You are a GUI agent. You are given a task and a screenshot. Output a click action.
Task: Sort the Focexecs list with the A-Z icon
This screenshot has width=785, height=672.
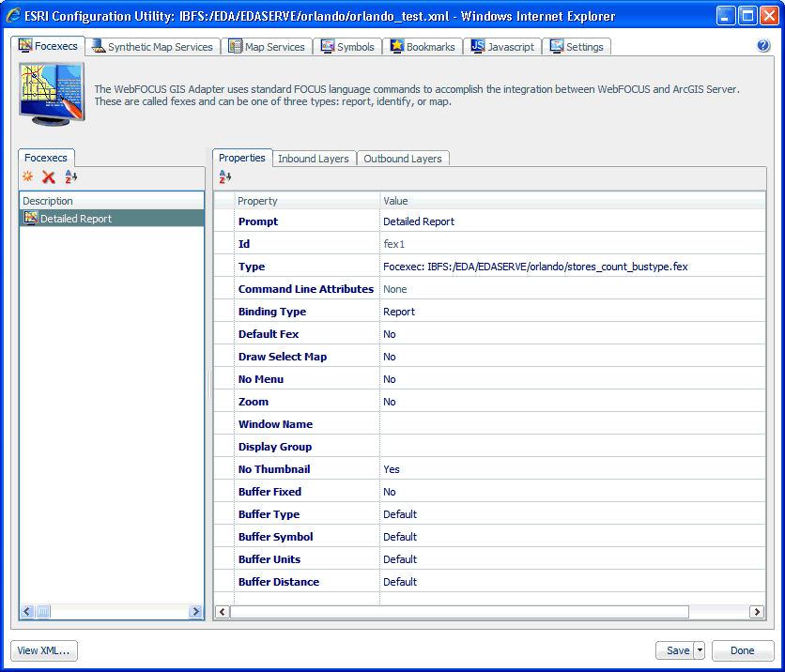pyautogui.click(x=71, y=176)
